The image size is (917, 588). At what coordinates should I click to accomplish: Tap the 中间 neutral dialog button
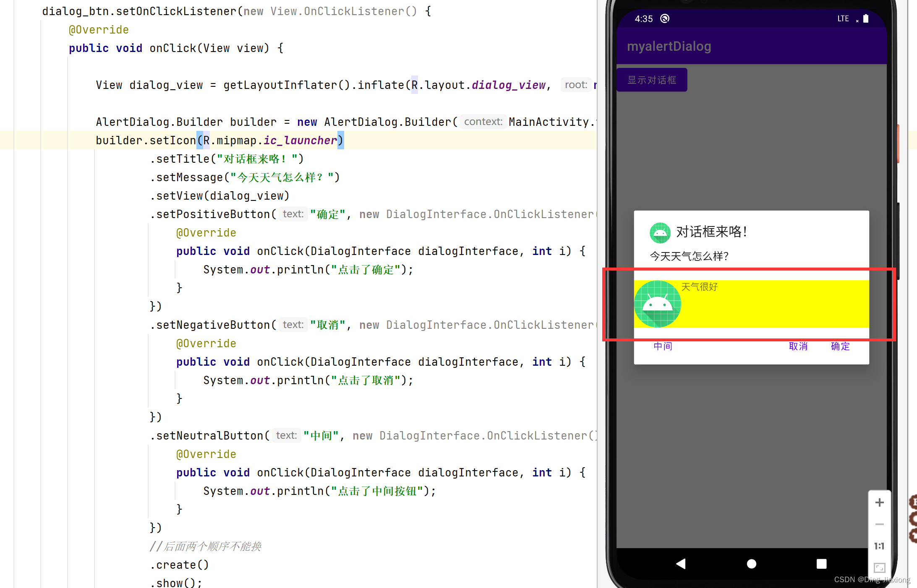(x=663, y=346)
